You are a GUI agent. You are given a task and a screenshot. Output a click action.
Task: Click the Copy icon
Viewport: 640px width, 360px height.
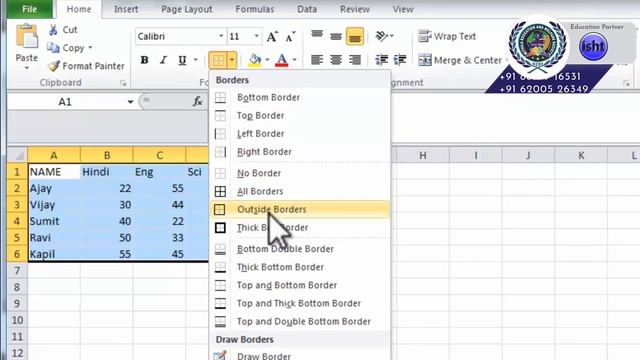tap(53, 48)
